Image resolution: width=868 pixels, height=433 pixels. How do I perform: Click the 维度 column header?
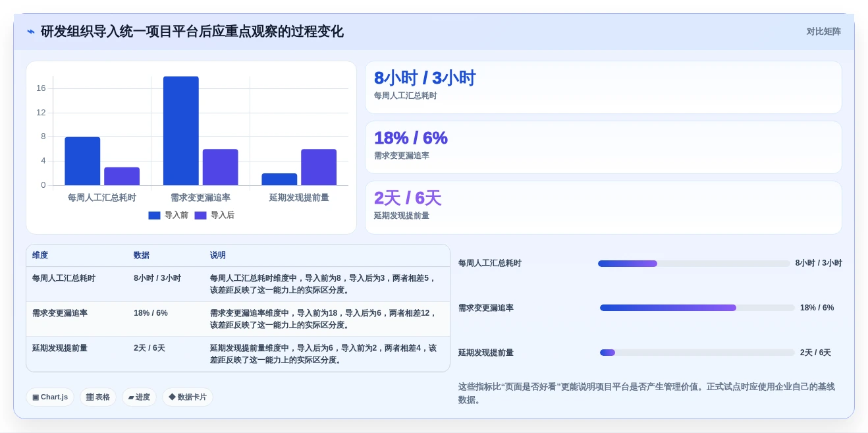[x=40, y=255]
